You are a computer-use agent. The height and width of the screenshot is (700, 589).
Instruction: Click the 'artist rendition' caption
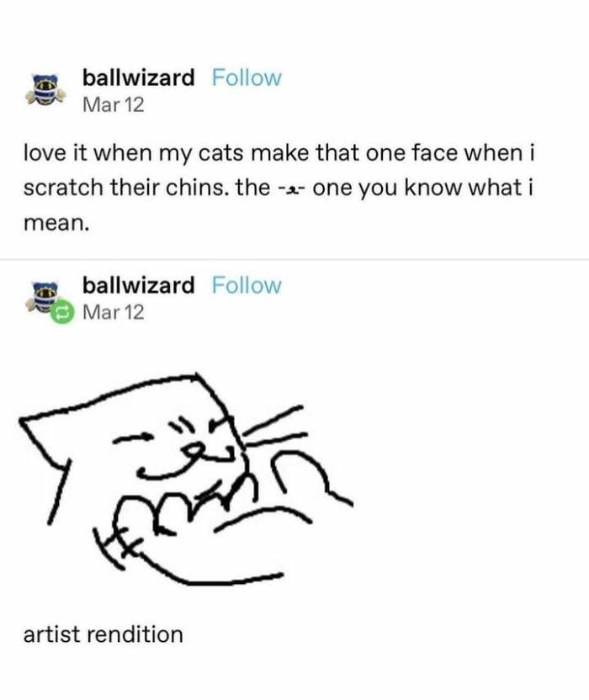(x=103, y=634)
